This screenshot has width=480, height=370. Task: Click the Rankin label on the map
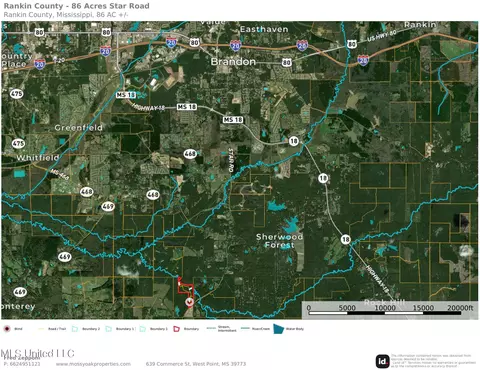click(420, 25)
